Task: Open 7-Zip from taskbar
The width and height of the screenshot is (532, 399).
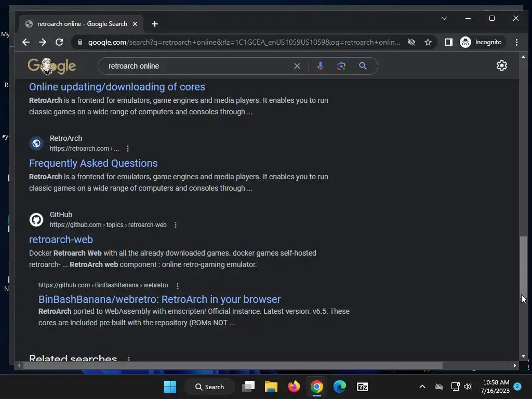Action: [362, 387]
